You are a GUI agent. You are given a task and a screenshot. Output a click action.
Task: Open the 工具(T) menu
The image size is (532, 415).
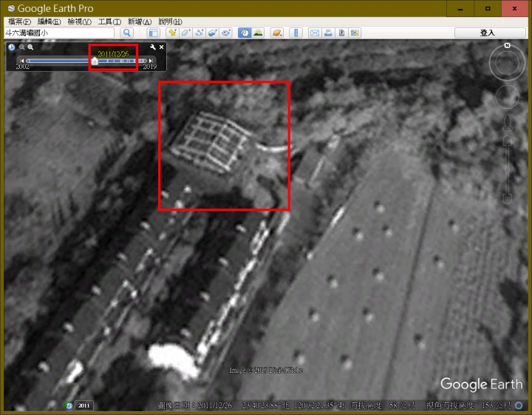(x=109, y=21)
